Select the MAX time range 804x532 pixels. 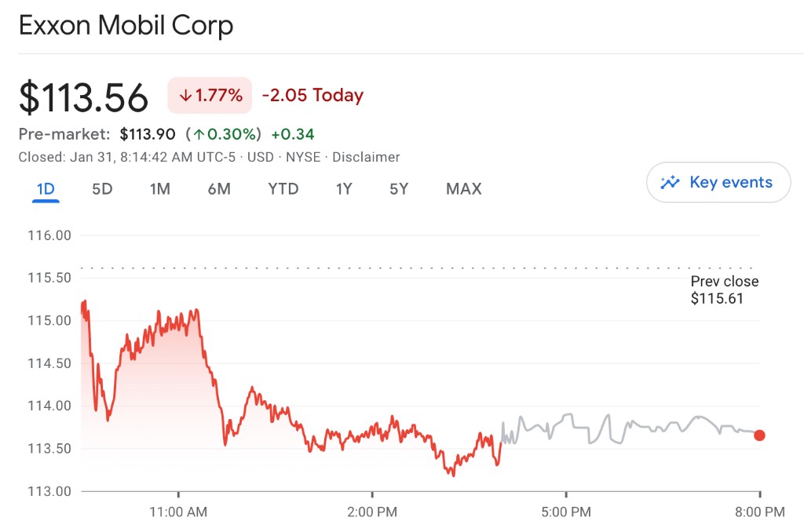click(x=463, y=189)
